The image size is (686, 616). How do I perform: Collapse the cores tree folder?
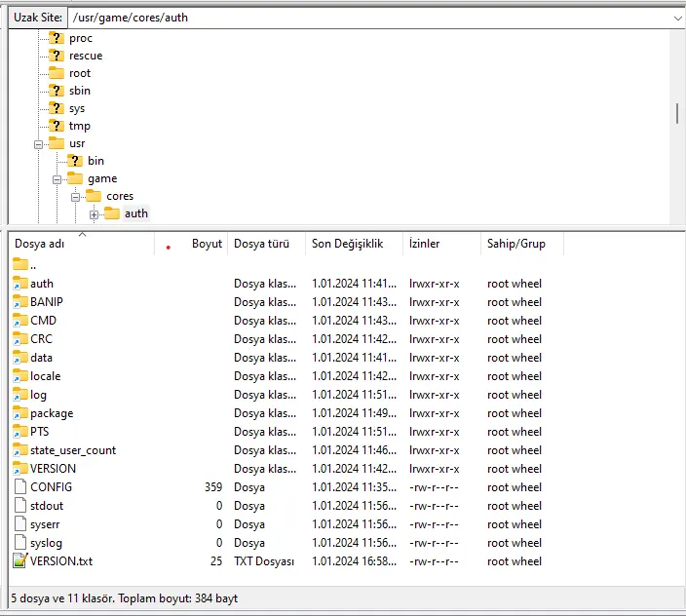click(x=75, y=197)
